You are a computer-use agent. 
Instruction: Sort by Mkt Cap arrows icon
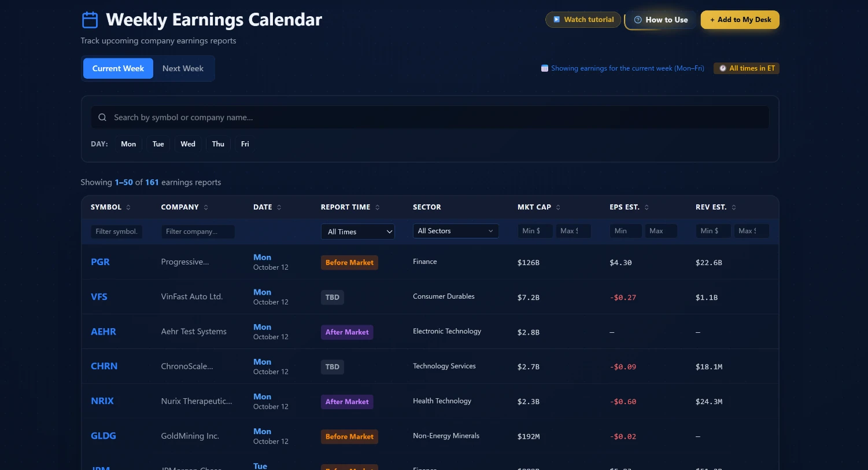(x=558, y=207)
